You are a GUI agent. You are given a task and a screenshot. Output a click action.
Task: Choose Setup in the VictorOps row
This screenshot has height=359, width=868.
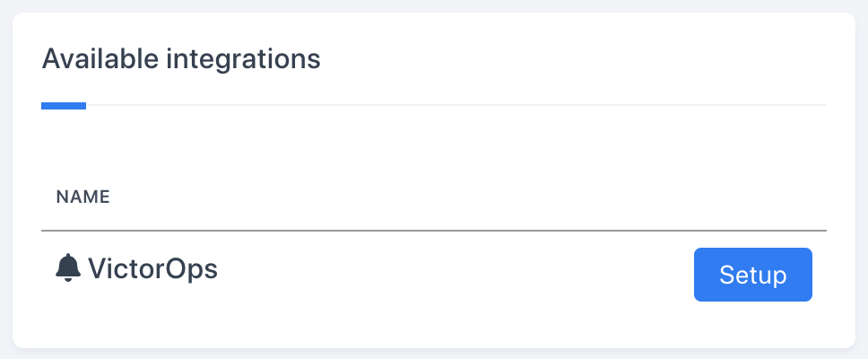(752, 275)
